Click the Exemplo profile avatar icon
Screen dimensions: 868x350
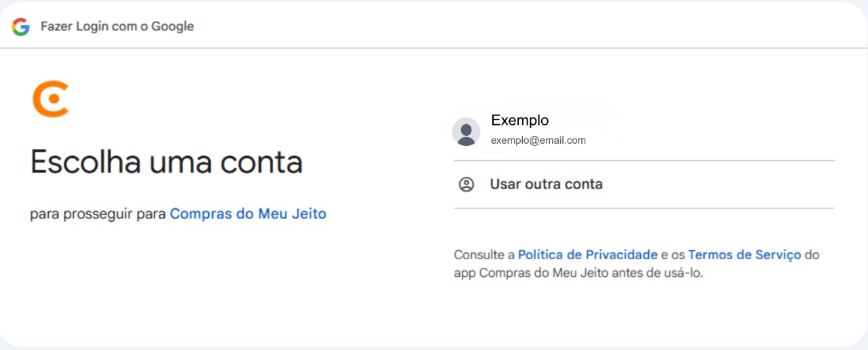466,132
